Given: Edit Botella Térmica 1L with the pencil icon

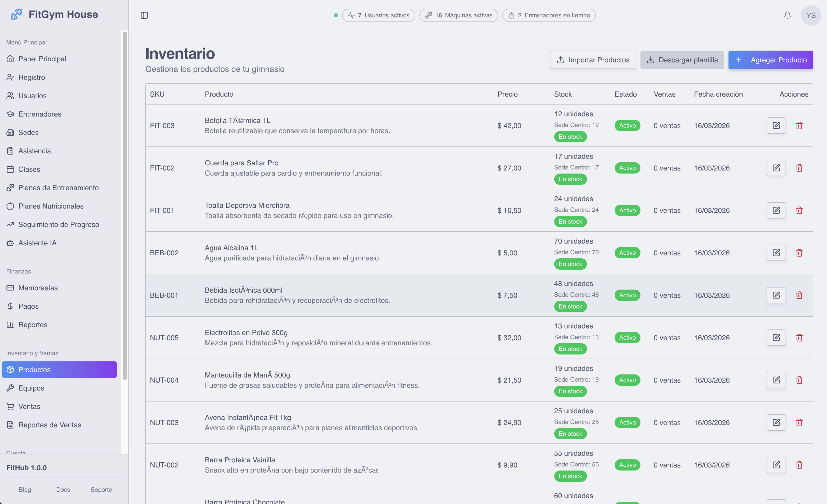Looking at the screenshot, I should click(x=776, y=125).
